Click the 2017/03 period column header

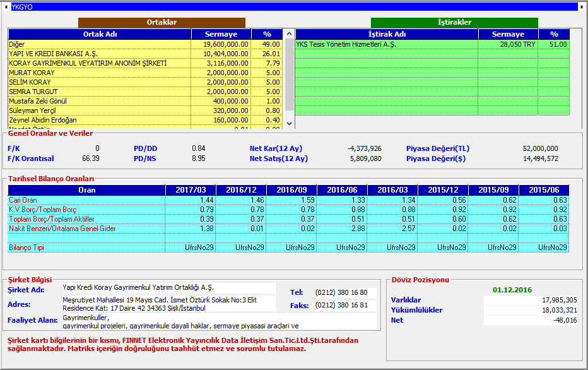(x=191, y=190)
